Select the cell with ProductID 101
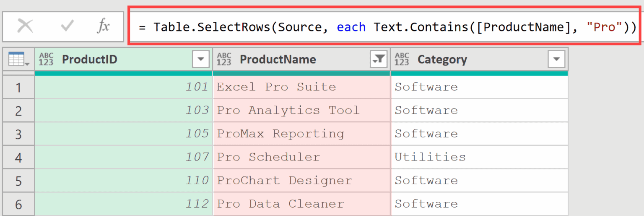The height and width of the screenshot is (216, 644). point(124,87)
